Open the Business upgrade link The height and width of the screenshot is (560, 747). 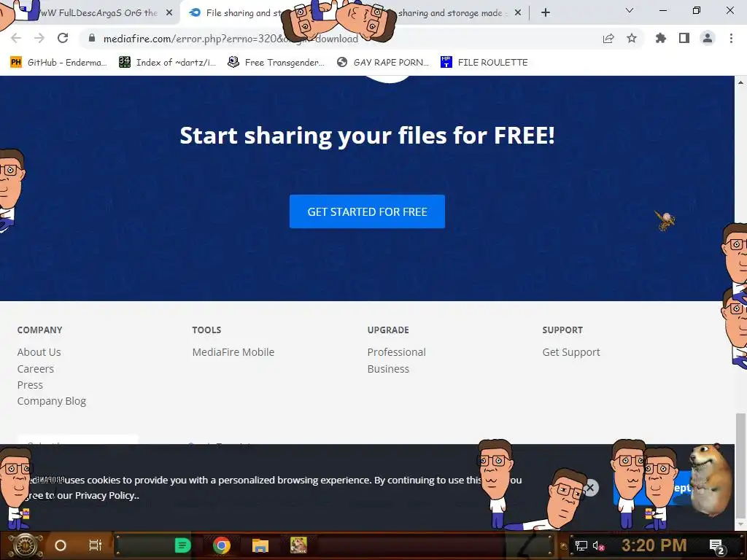pyautogui.click(x=388, y=368)
